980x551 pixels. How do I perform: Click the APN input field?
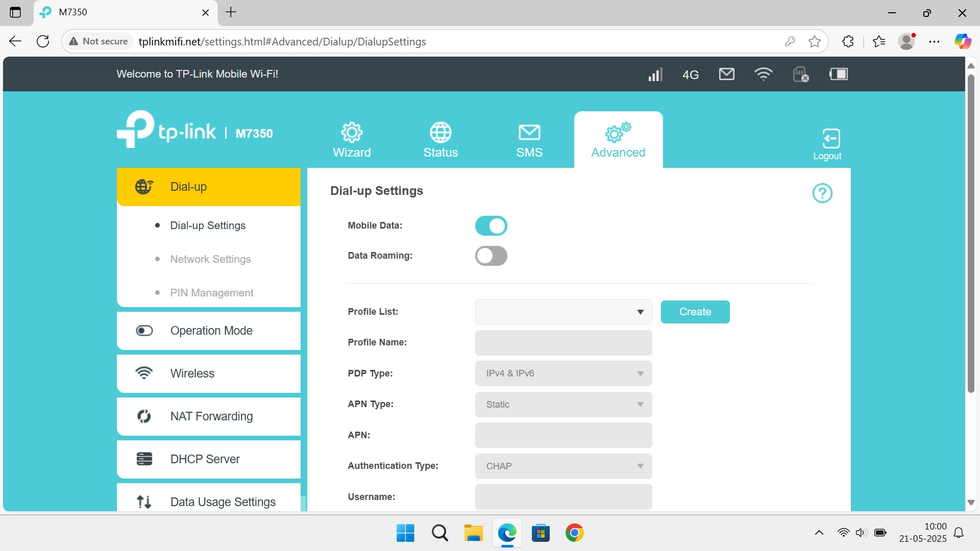pyautogui.click(x=562, y=435)
